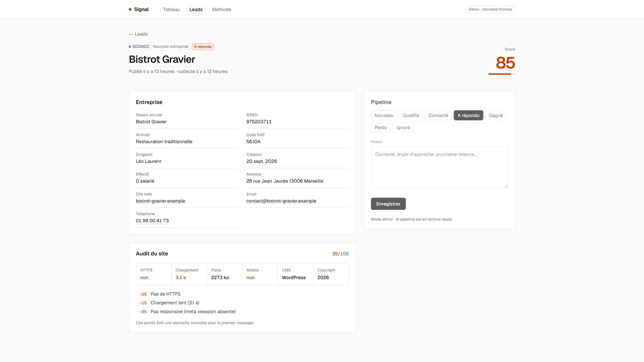Click the Chargement value 3.1 s

181,278
